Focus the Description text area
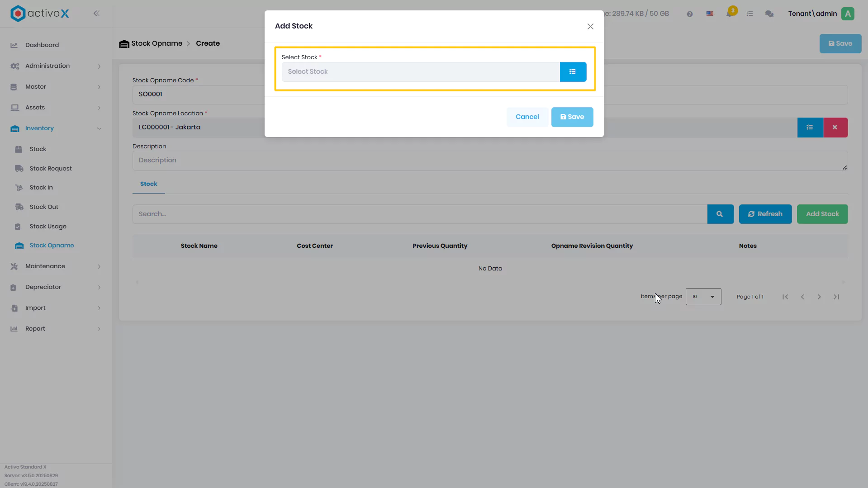This screenshot has width=868, height=488. [x=490, y=161]
